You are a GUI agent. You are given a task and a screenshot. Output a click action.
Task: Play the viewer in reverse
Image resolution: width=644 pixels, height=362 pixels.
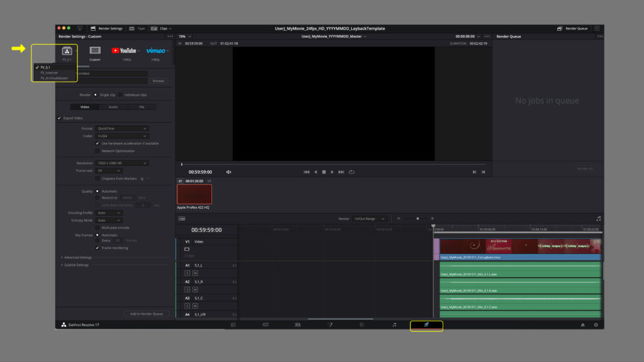(316, 172)
